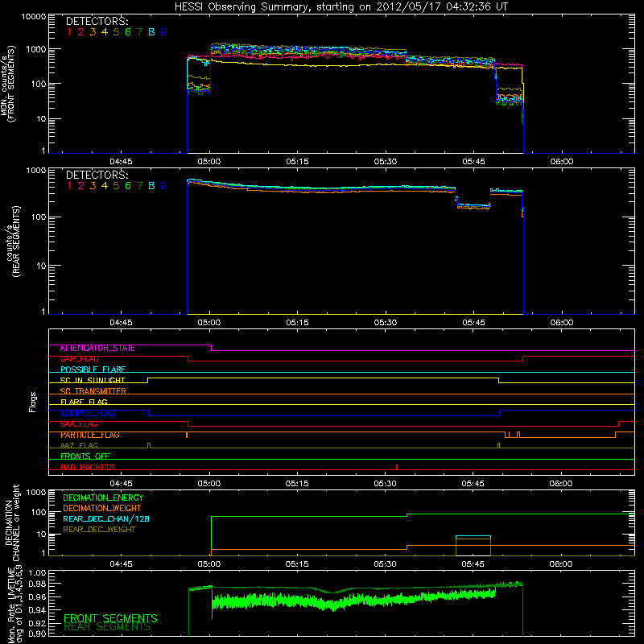Select orange detector 3 in front segments legend
Viewport: 644px width, 644px height.
pos(93,32)
